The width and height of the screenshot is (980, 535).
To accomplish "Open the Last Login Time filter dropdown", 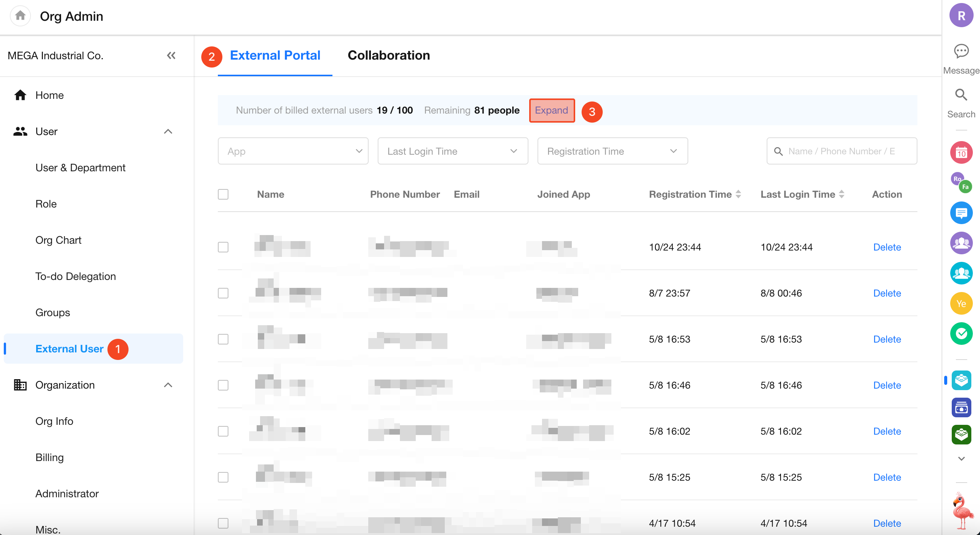I will (x=453, y=151).
